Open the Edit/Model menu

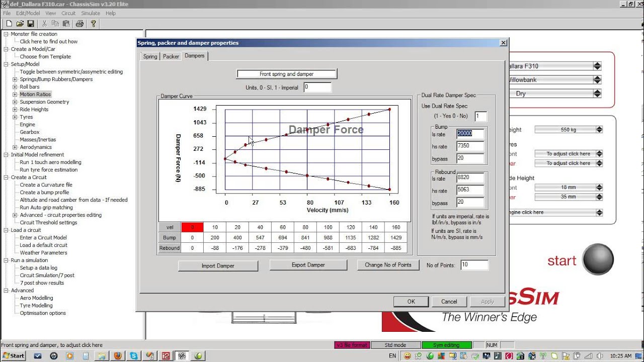(28, 13)
